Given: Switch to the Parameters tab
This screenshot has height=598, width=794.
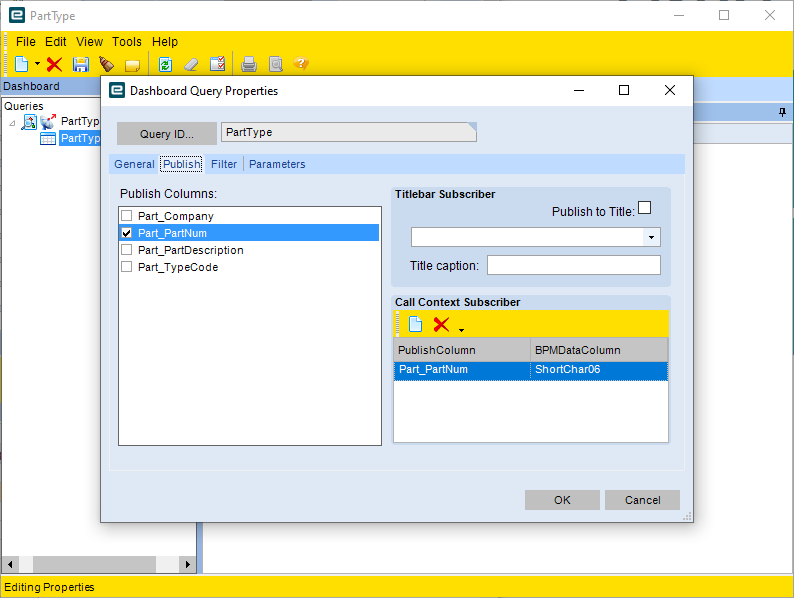Looking at the screenshot, I should pyautogui.click(x=277, y=164).
